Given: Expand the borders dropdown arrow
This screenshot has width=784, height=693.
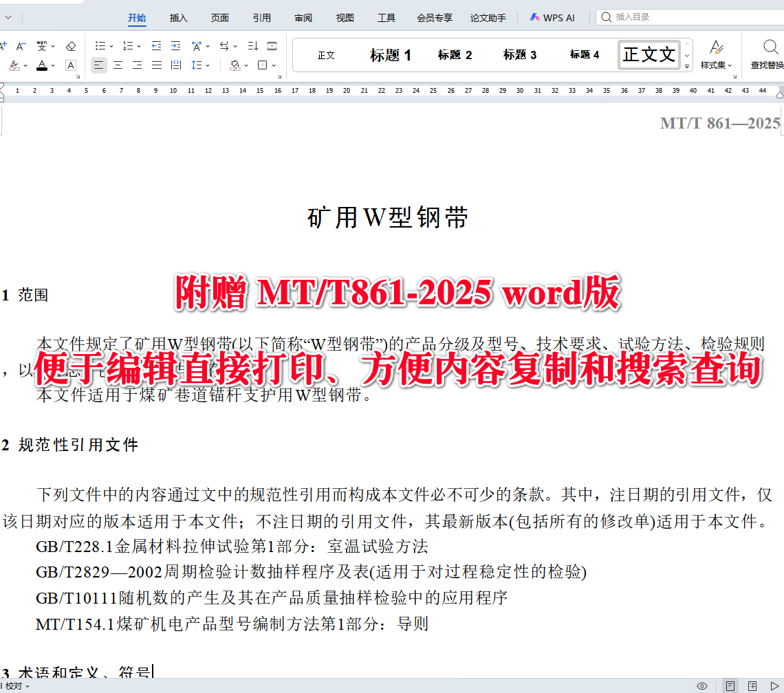Looking at the screenshot, I should (274, 65).
